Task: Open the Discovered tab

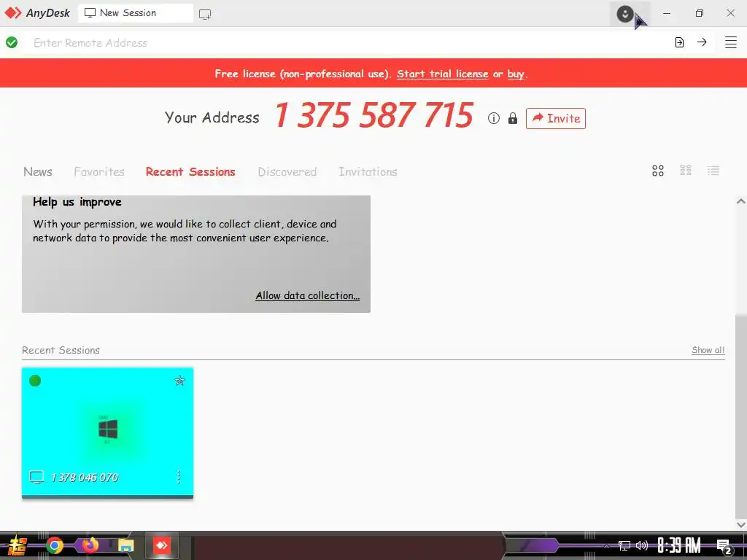Action: pos(287,171)
